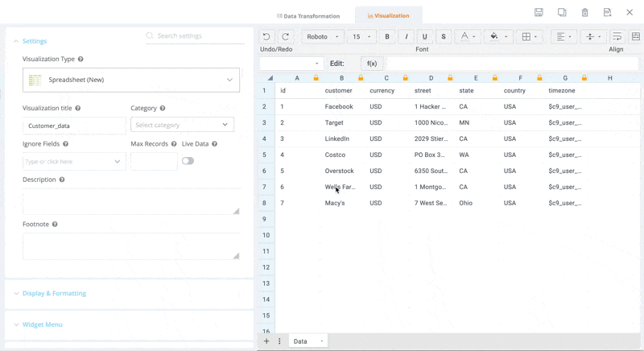
Task: Apply bold formatting with B button
Action: [x=387, y=37]
